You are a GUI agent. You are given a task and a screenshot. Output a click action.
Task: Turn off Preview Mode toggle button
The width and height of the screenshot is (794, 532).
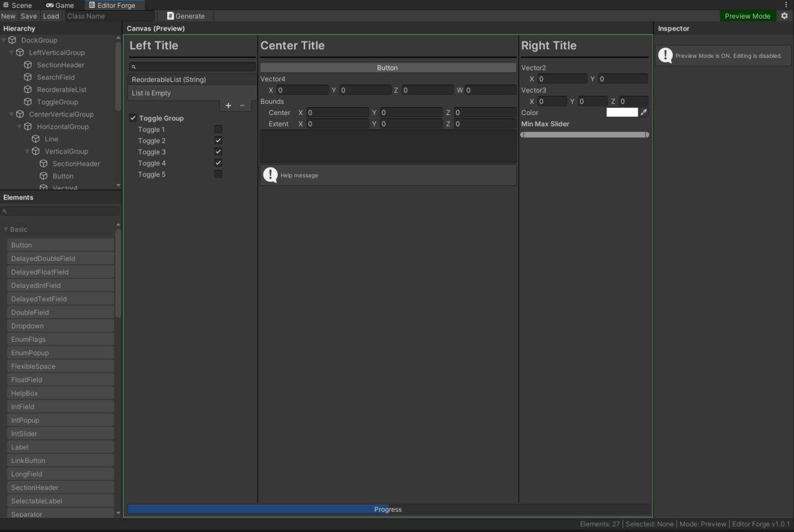click(x=747, y=16)
